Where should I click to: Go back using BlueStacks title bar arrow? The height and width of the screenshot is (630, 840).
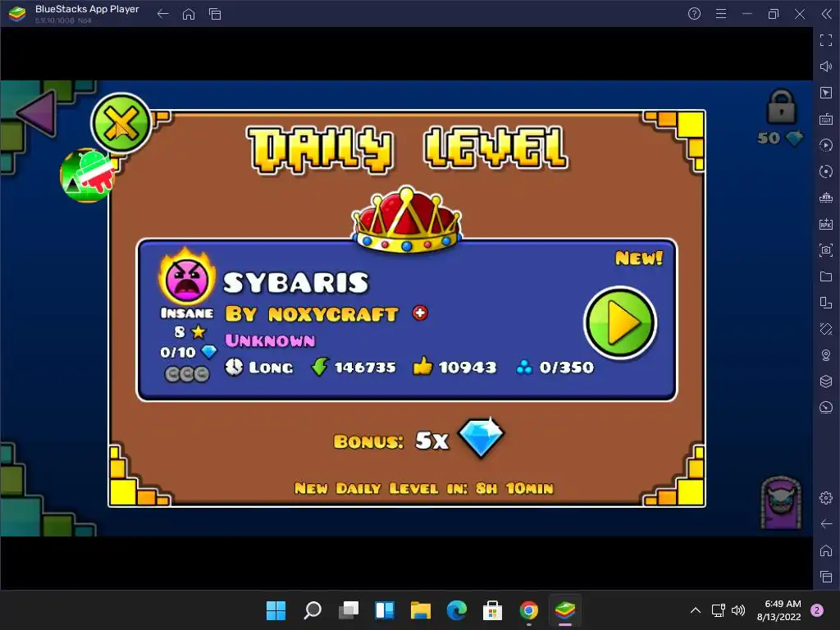(x=163, y=14)
